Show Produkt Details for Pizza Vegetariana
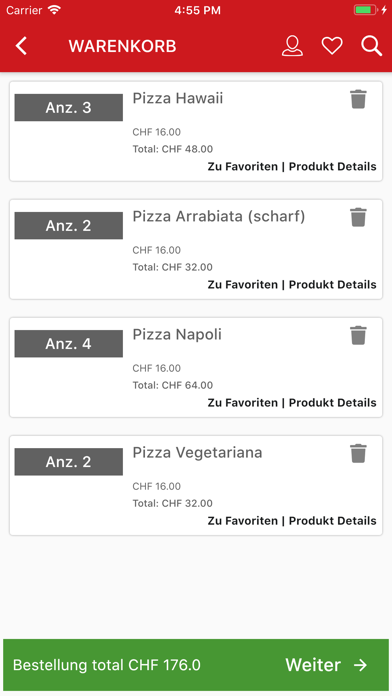The height and width of the screenshot is (696, 392). (333, 521)
